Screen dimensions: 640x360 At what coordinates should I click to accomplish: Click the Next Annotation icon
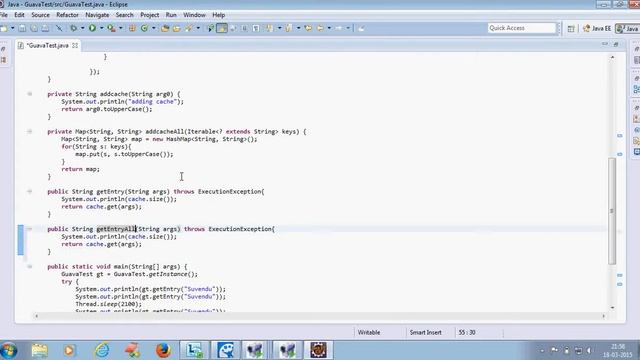pos(270,28)
